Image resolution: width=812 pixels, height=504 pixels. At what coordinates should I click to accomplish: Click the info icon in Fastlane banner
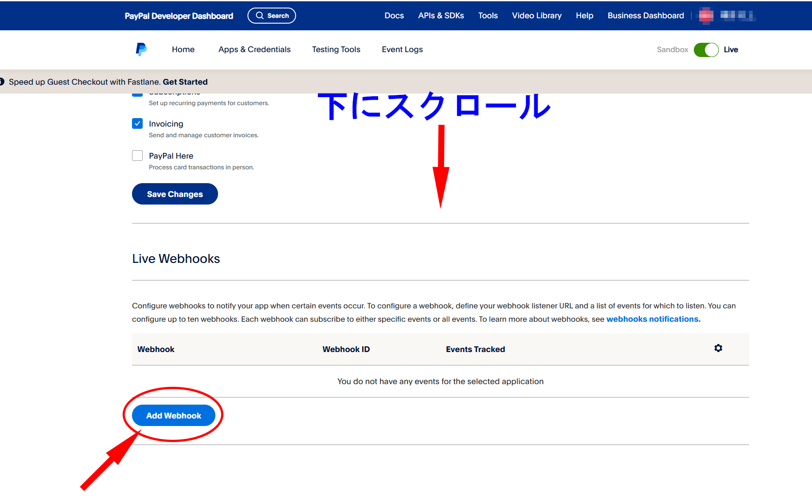[x=2, y=82]
